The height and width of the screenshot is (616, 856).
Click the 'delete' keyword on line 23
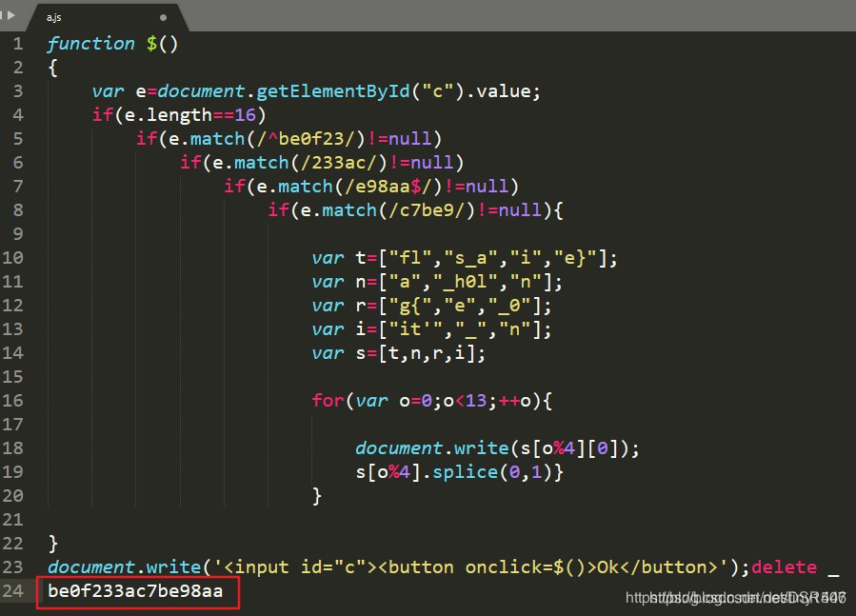pyautogui.click(x=784, y=567)
